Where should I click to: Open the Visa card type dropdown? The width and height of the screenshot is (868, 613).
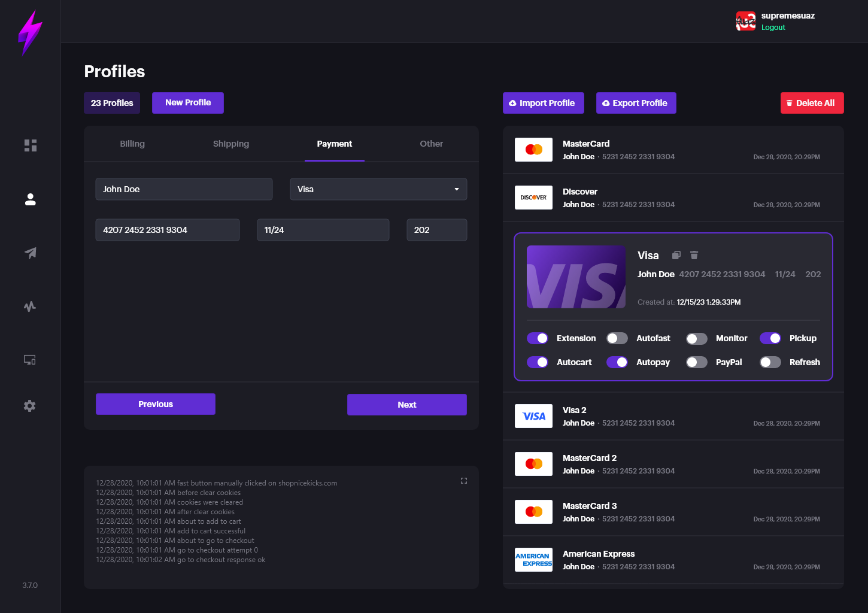[x=378, y=189]
